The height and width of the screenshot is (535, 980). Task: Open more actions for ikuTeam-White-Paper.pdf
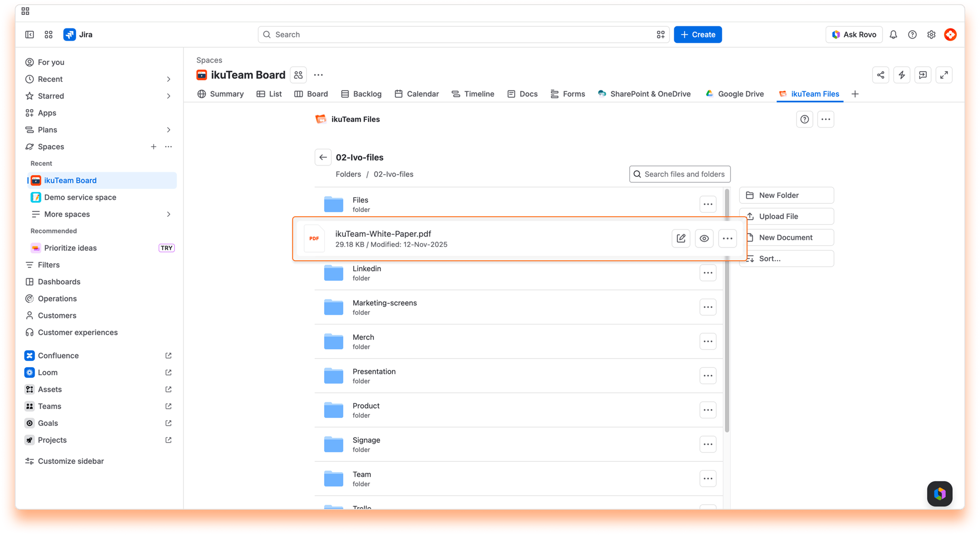[728, 238]
